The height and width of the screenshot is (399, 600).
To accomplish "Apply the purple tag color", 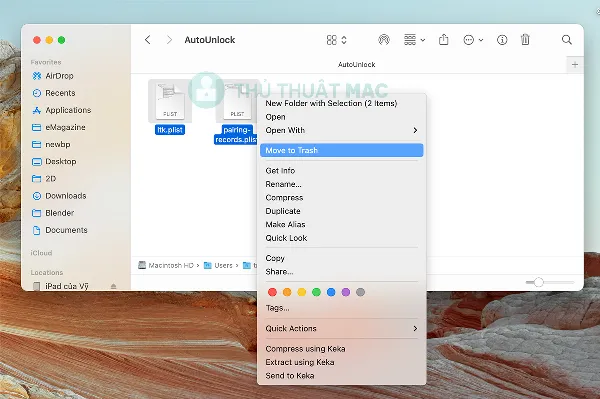I will click(346, 292).
